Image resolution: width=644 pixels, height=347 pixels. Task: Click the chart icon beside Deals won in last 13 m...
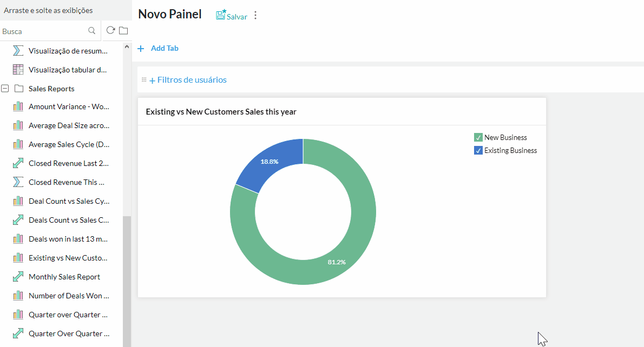click(18, 239)
